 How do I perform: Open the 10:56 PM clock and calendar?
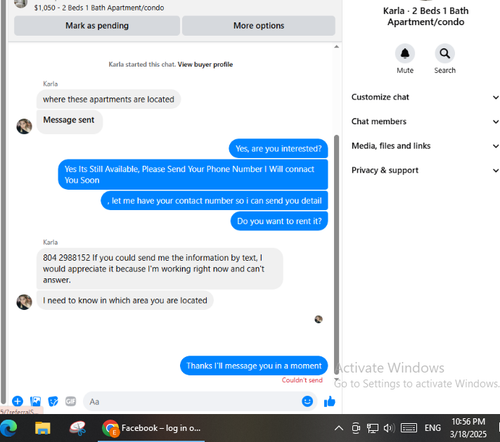click(x=468, y=428)
